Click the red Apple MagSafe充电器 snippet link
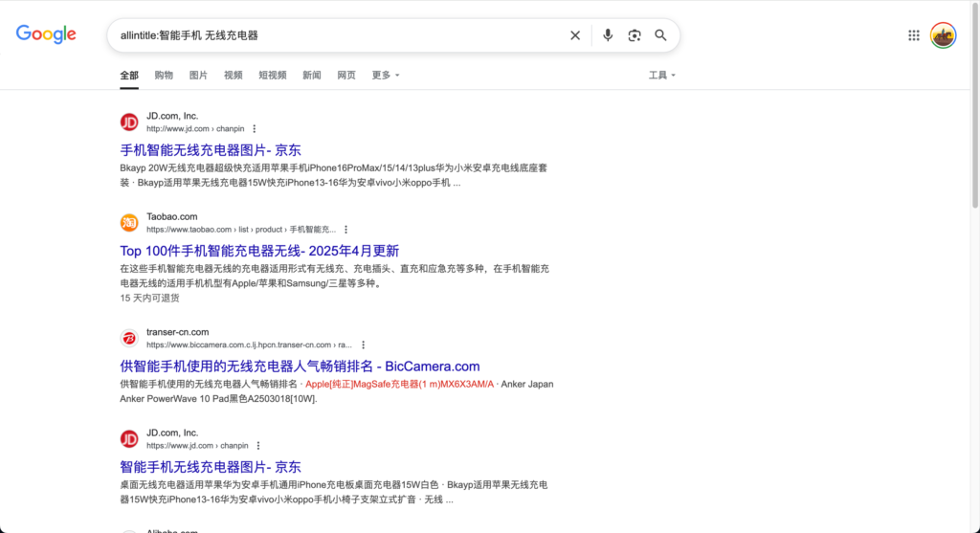The width and height of the screenshot is (980, 533). (x=399, y=385)
